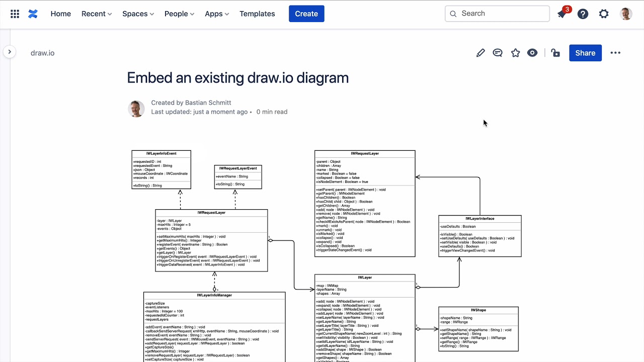Screen dimensions: 644x362
Task: Open notifications bell icon
Action: pos(562,14)
